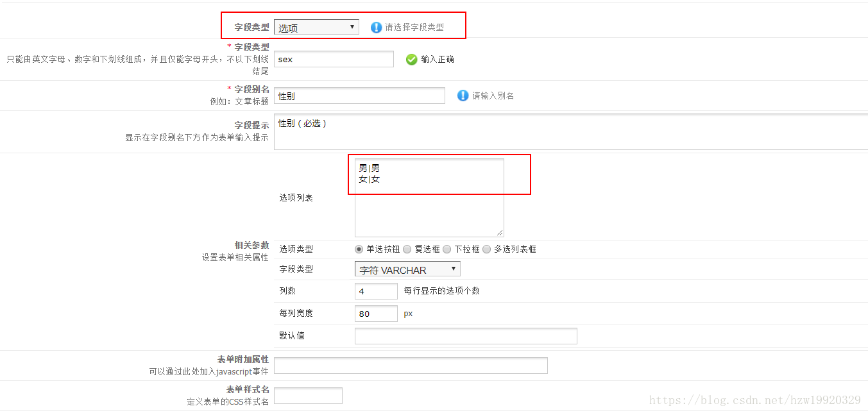Click the field hint textarea with 性别（必选）
Screen dimensions: 868x413
[571, 132]
